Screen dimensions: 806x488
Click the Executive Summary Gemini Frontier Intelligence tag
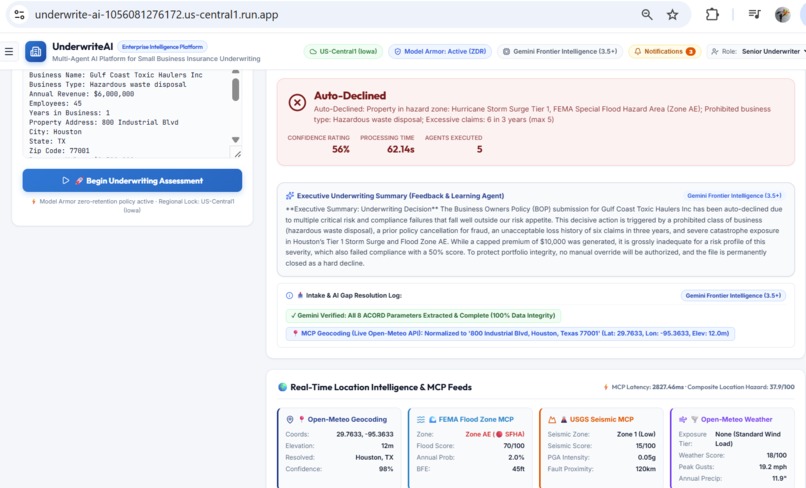click(734, 196)
